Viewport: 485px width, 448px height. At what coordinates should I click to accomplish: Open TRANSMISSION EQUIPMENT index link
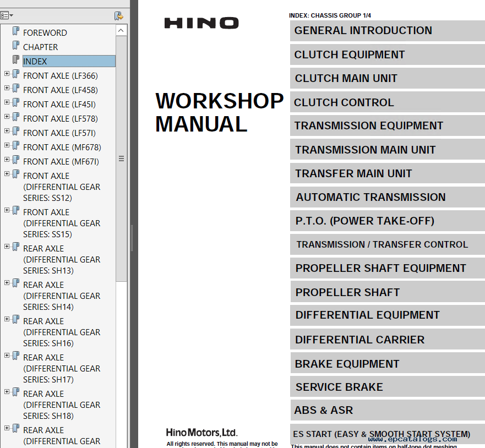(387, 126)
